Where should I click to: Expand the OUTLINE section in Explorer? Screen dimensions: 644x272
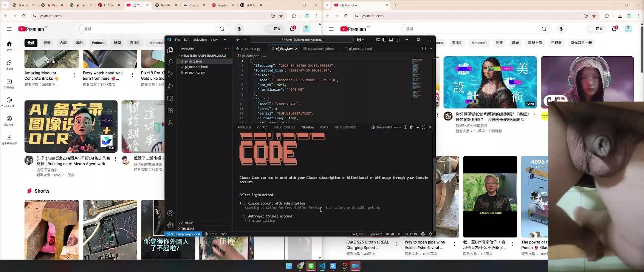(x=204, y=223)
